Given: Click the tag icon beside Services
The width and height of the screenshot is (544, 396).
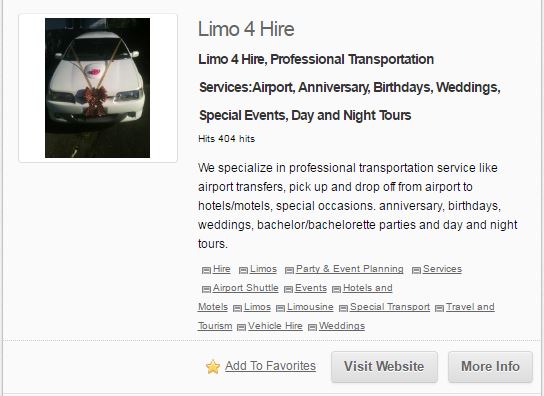Looking at the screenshot, I should (x=416, y=270).
